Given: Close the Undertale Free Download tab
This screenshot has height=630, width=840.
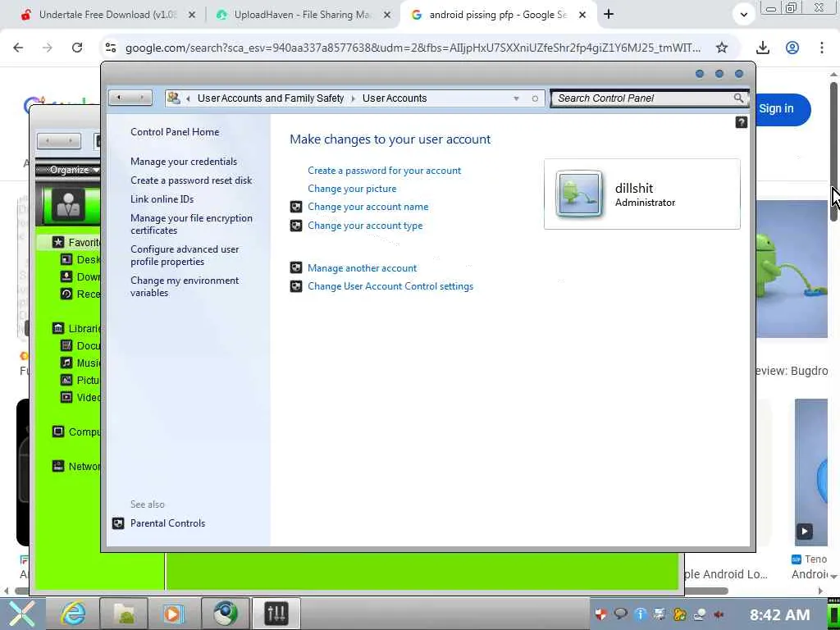Looking at the screenshot, I should [x=192, y=15].
